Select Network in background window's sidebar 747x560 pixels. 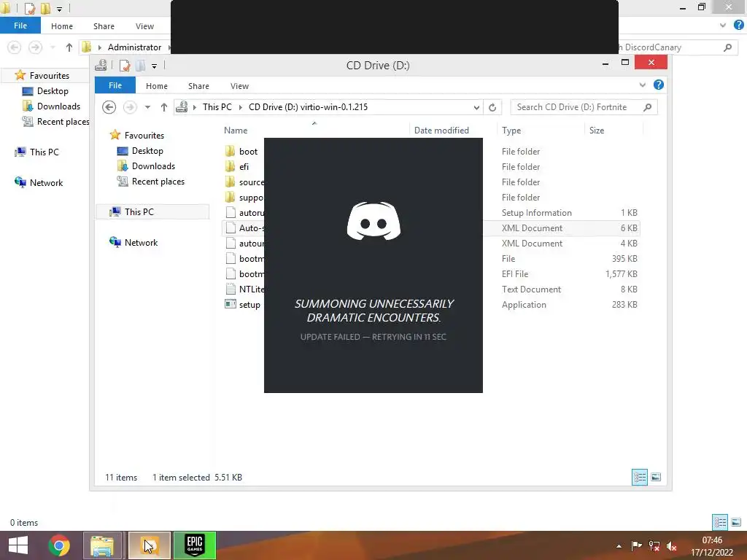[x=46, y=182]
